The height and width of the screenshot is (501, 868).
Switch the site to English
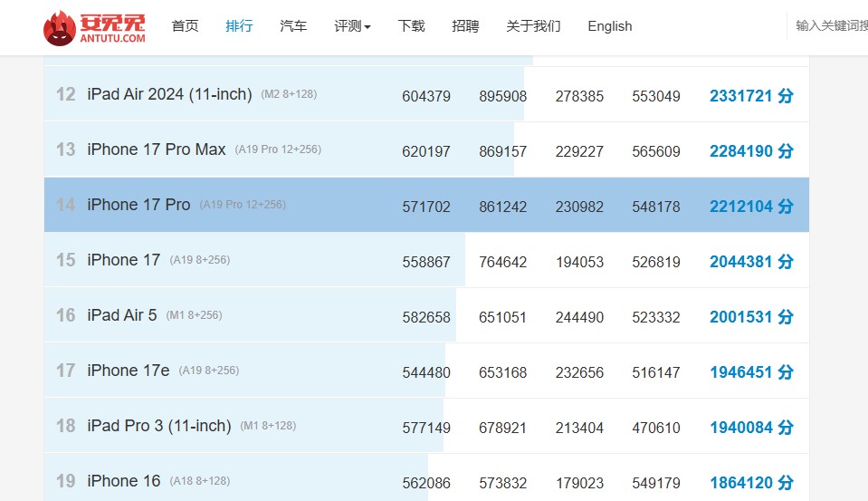[610, 26]
